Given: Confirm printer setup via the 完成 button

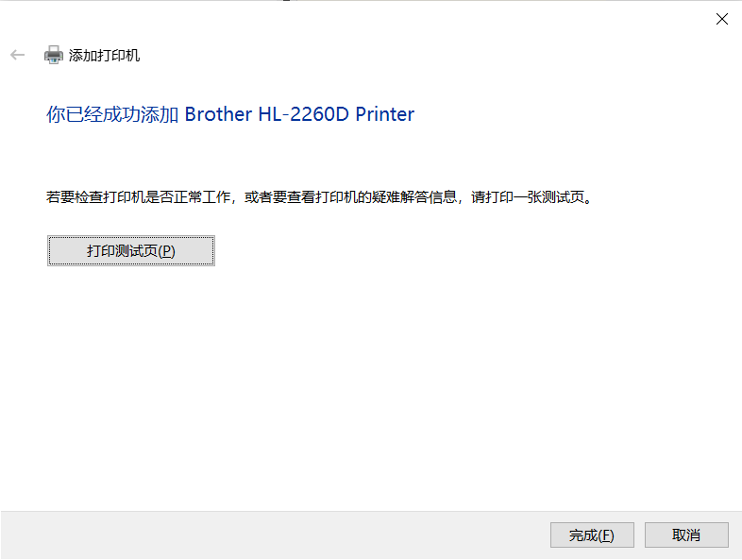Looking at the screenshot, I should point(592,535).
